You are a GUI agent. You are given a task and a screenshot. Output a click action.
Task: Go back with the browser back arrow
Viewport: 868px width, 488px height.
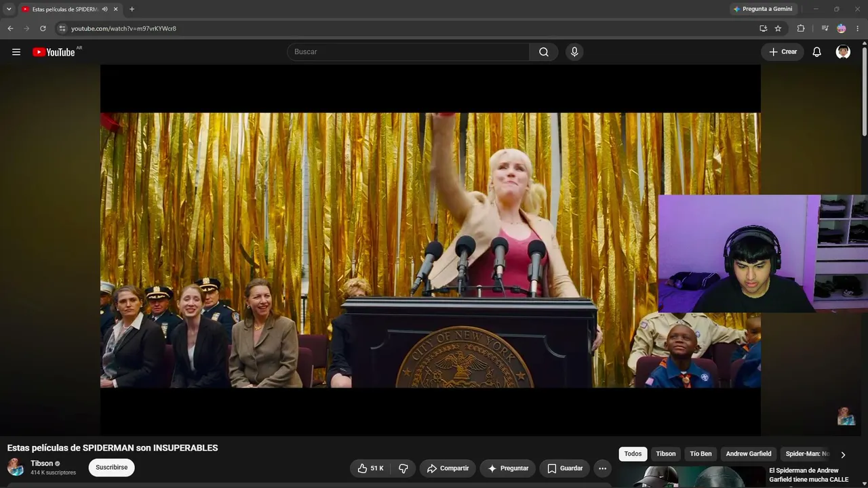tap(10, 28)
